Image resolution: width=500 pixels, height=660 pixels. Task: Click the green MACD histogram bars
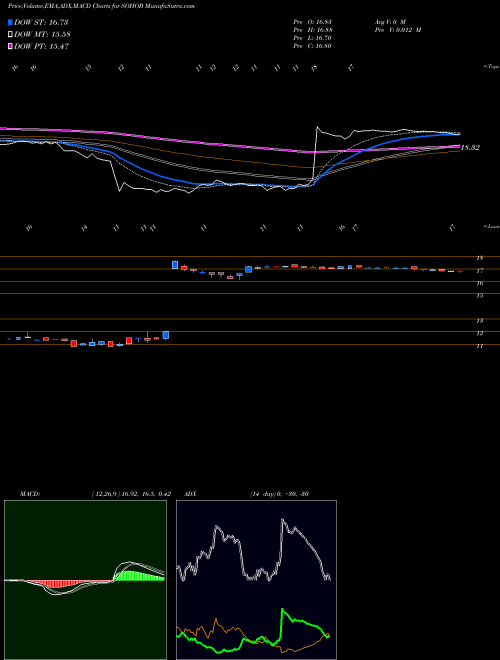(x=139, y=575)
